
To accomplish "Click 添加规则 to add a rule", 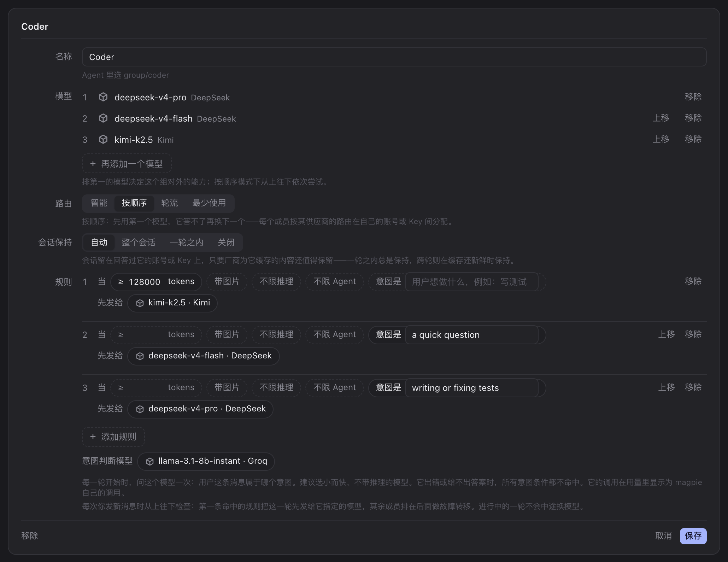I will click(x=113, y=437).
